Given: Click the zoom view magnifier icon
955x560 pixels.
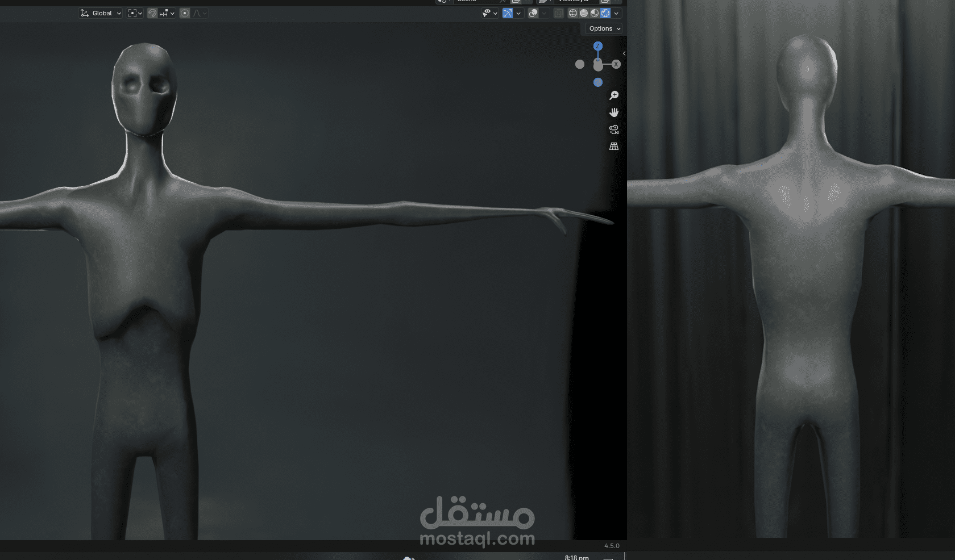Looking at the screenshot, I should pos(614,95).
